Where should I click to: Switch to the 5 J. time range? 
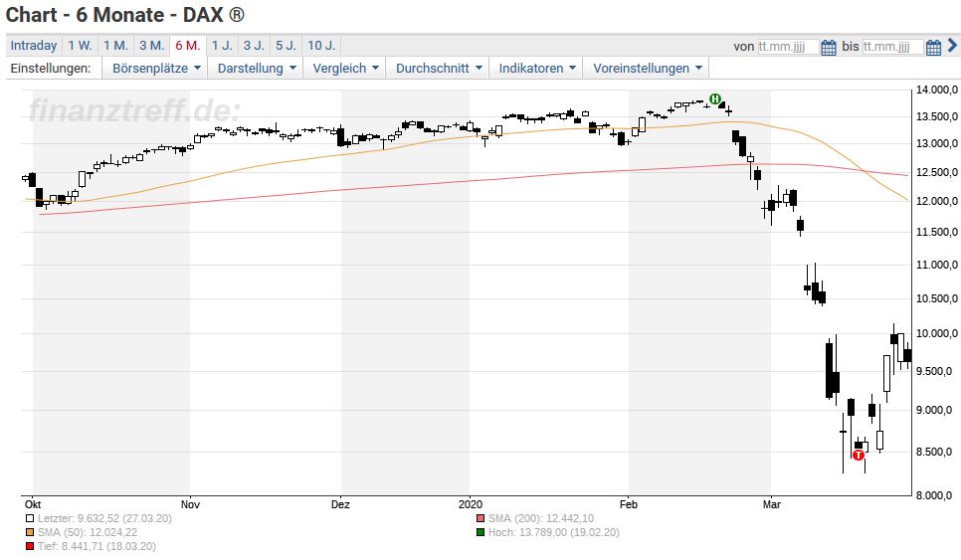[286, 46]
